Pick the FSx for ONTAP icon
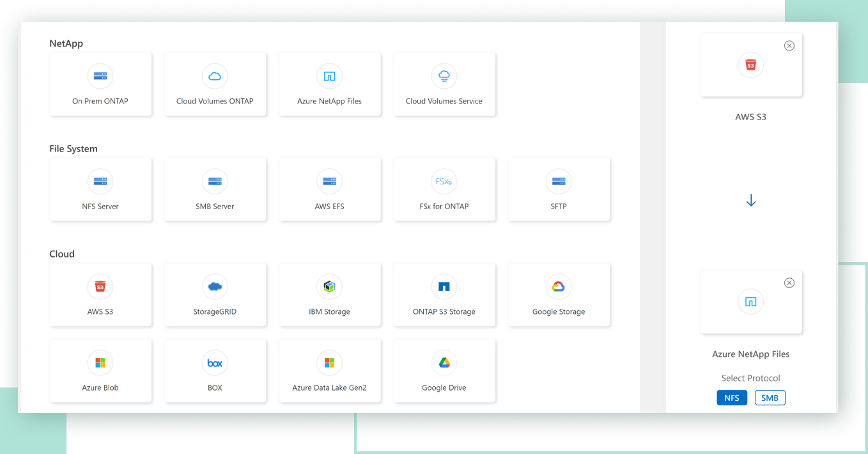 444,182
